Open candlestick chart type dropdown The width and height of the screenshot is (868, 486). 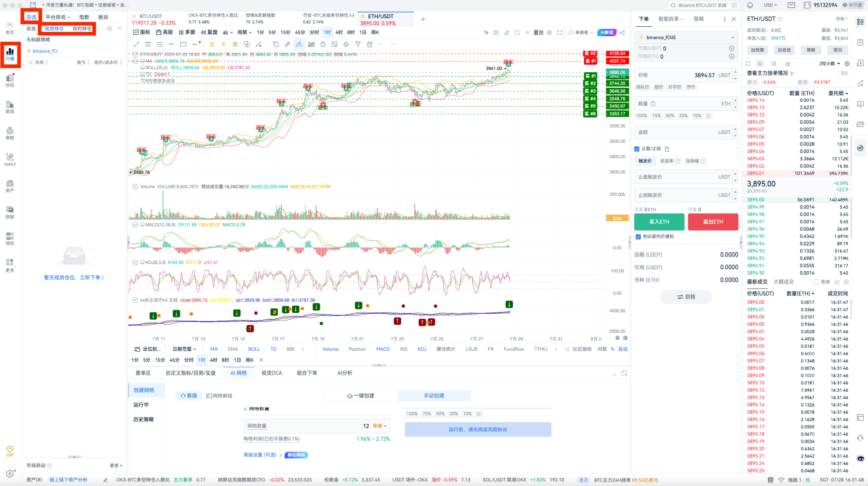click(228, 32)
